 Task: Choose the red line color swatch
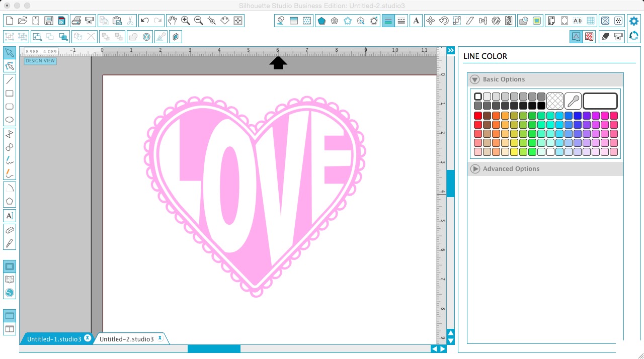(x=478, y=115)
